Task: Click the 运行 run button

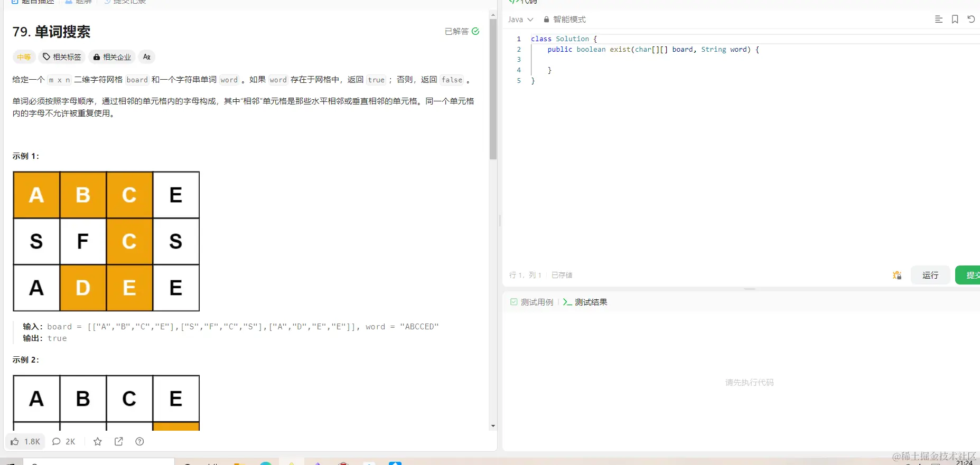Action: [930, 275]
